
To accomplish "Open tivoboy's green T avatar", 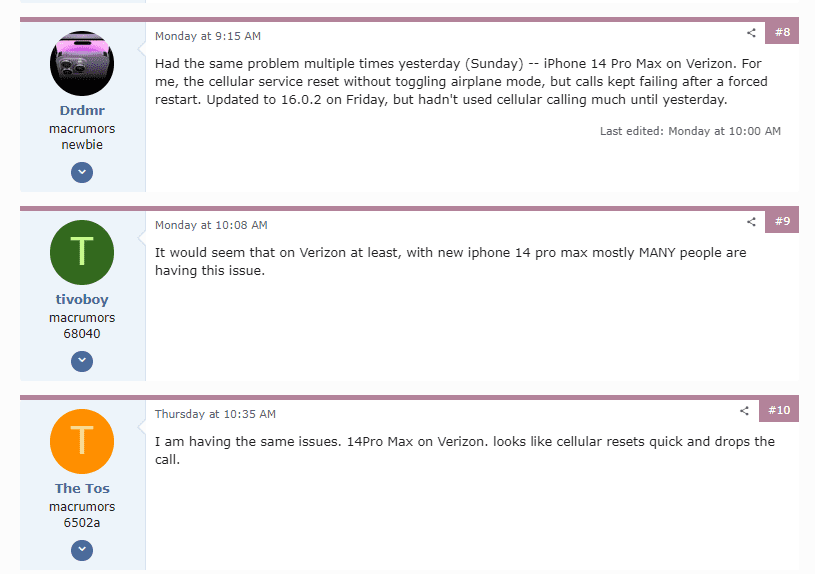I will click(82, 252).
